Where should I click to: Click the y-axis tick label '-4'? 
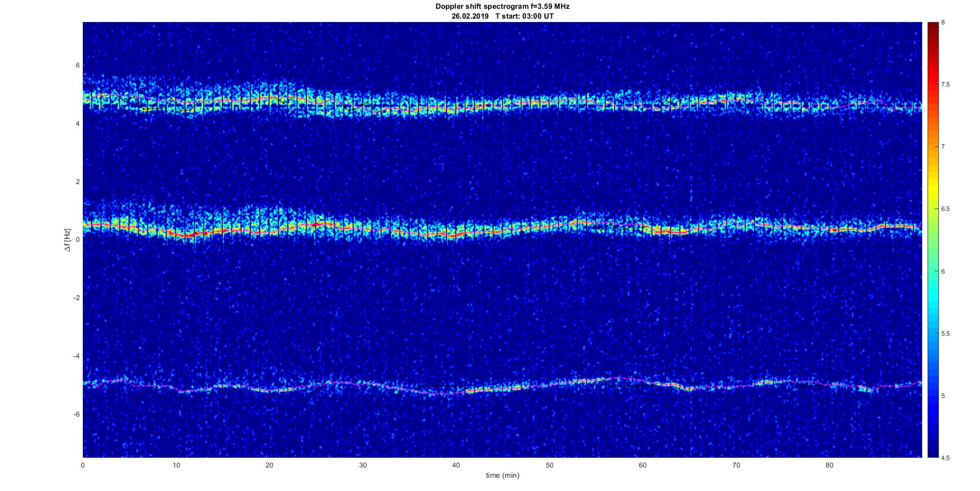[76, 356]
